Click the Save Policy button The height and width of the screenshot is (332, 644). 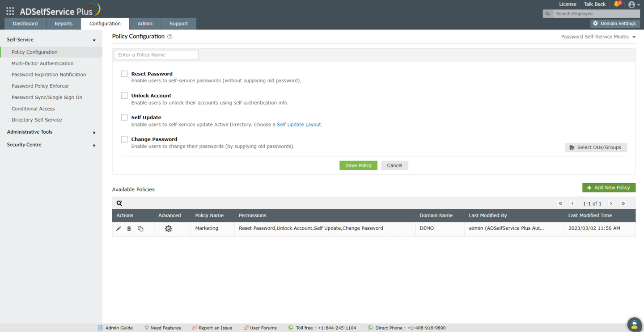358,165
